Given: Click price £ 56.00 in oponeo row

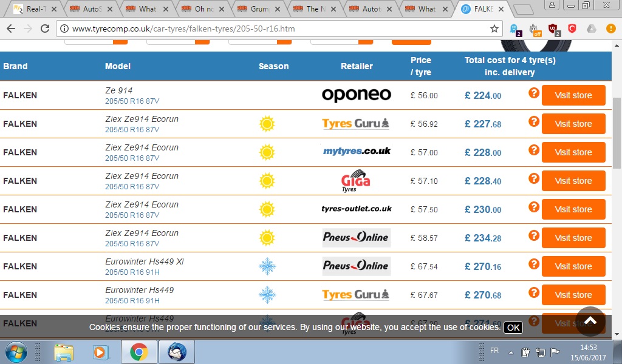Looking at the screenshot, I should (x=424, y=95).
